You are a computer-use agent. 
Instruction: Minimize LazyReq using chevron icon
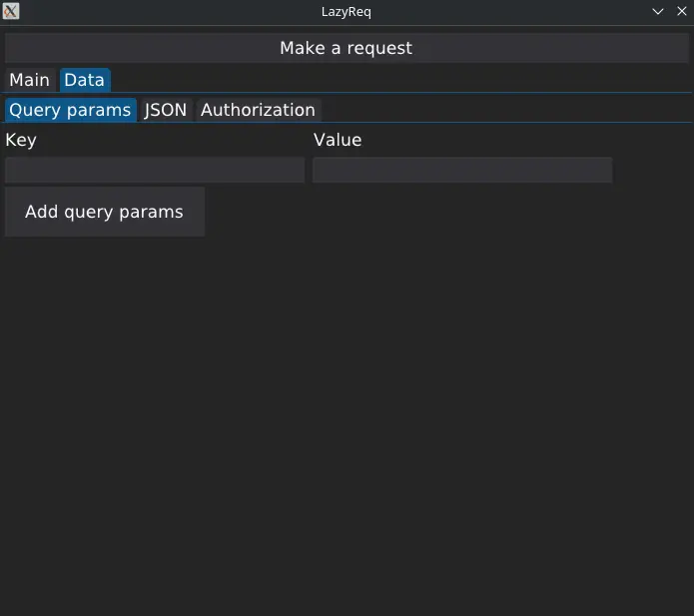[658, 11]
